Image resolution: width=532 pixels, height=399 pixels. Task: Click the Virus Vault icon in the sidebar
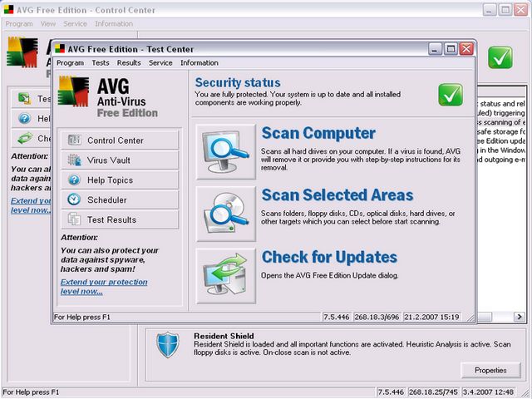tap(74, 160)
